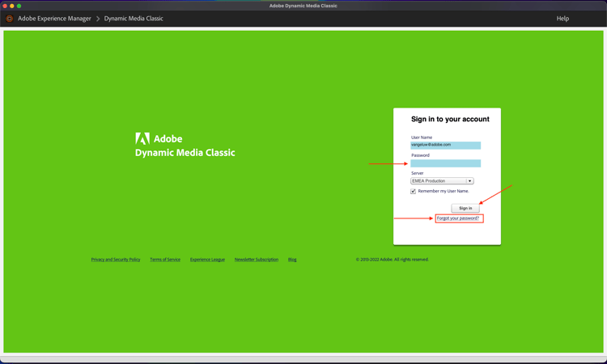Close the window with the red button

5,6
